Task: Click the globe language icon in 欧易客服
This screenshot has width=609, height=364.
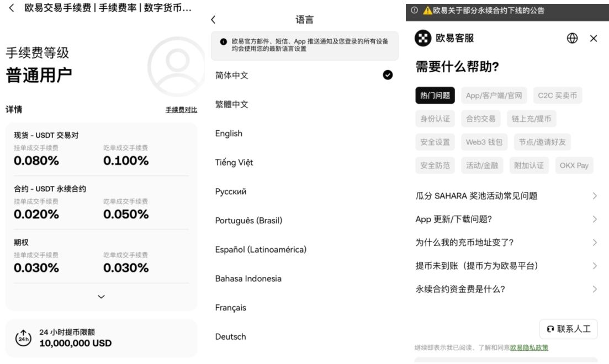Action: [x=573, y=39]
